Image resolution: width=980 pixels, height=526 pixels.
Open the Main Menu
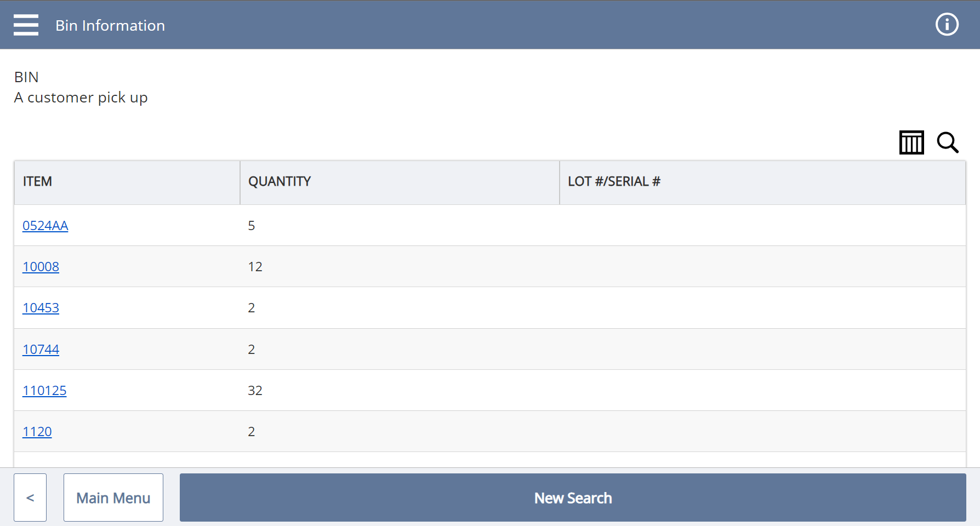113,498
